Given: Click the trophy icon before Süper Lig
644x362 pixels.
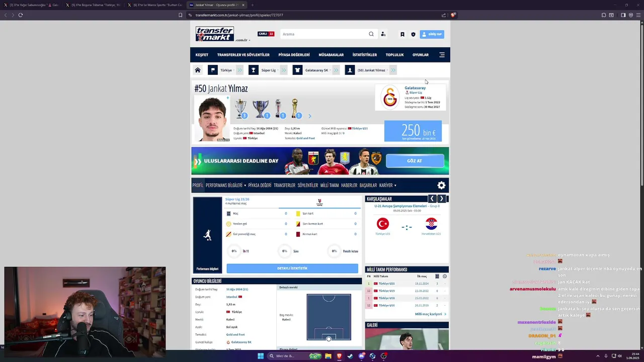Looking at the screenshot, I should point(254,70).
